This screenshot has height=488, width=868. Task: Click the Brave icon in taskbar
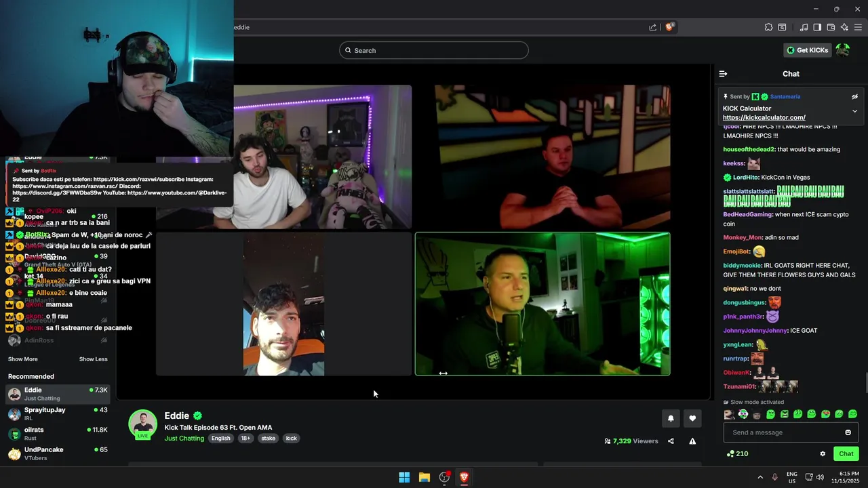pyautogui.click(x=464, y=477)
